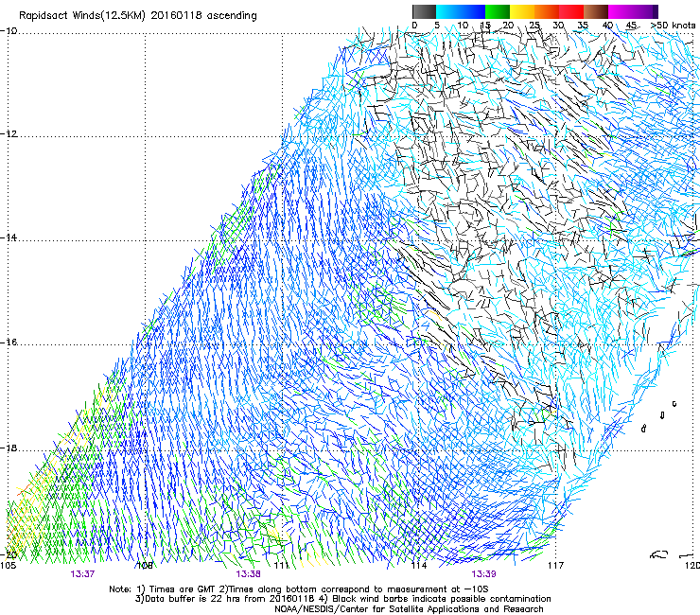
Task: Click the green 15–20 knots legend segment
Action: [x=498, y=11]
